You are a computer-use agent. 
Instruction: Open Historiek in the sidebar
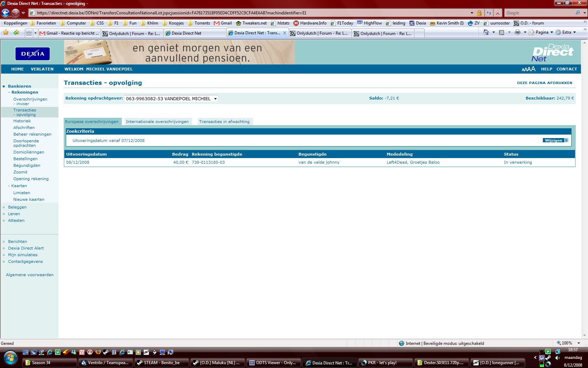[22, 121]
